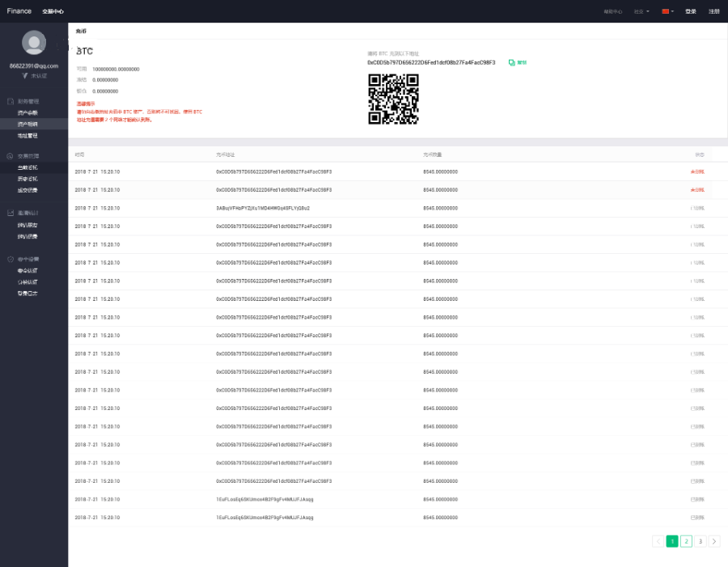Screen dimensions: 728x567
Task: Click the 登录 login link
Action: click(x=690, y=11)
